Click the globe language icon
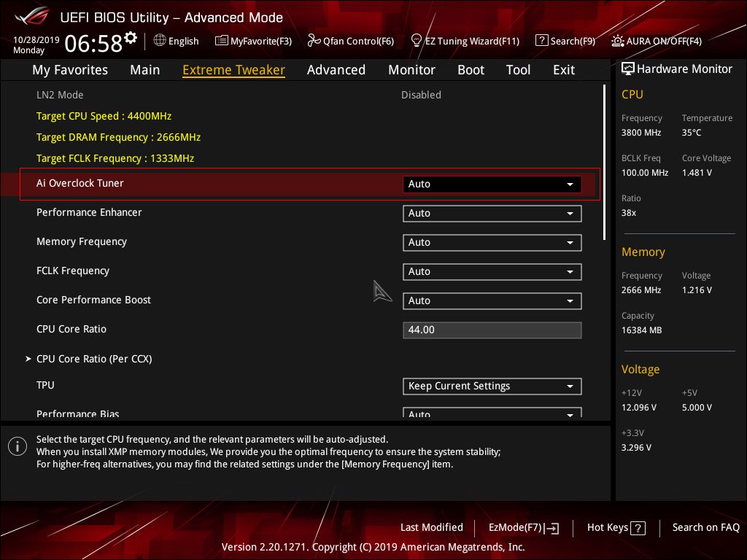Viewport: 747px width, 560px height. click(160, 41)
